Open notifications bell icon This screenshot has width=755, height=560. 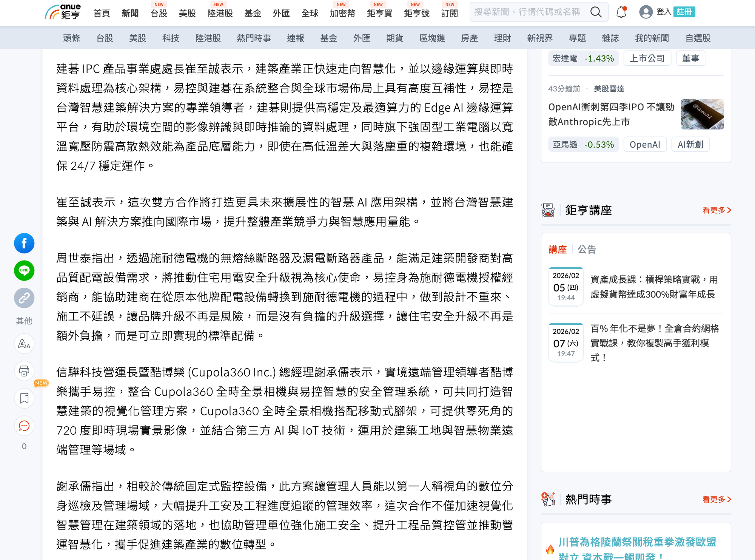[x=621, y=12]
